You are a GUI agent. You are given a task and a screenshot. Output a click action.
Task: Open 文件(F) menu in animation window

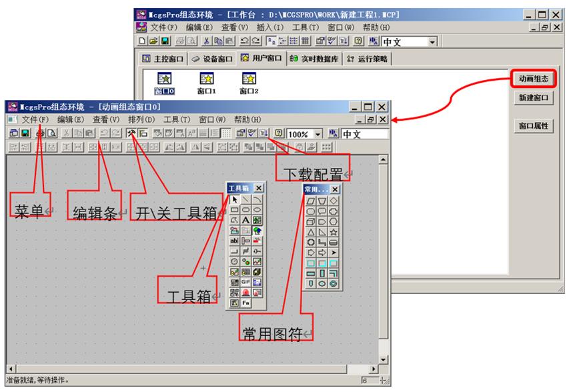point(35,119)
